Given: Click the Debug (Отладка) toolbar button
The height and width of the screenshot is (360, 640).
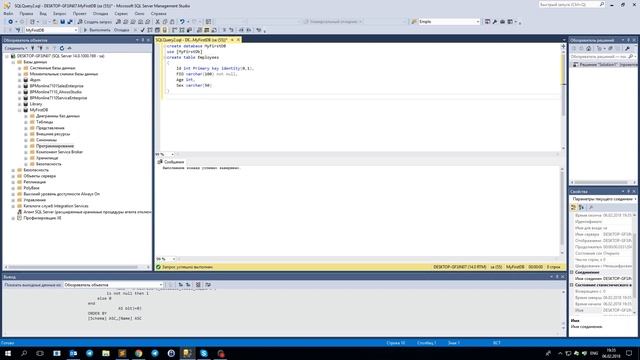Looking at the screenshot, I should pyautogui.click(x=122, y=30).
